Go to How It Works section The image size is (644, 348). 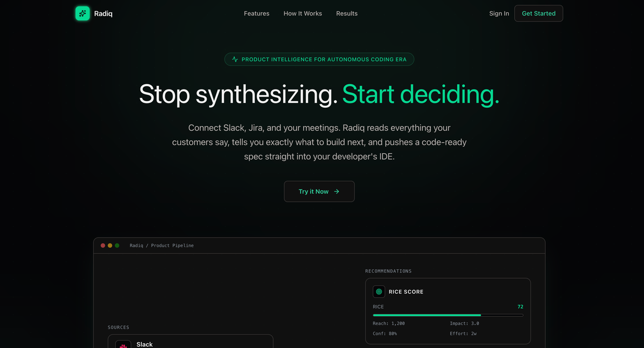tap(303, 13)
